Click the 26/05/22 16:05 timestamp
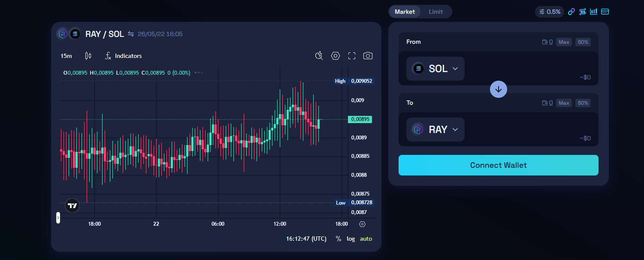The height and width of the screenshot is (260, 644). coord(160,34)
